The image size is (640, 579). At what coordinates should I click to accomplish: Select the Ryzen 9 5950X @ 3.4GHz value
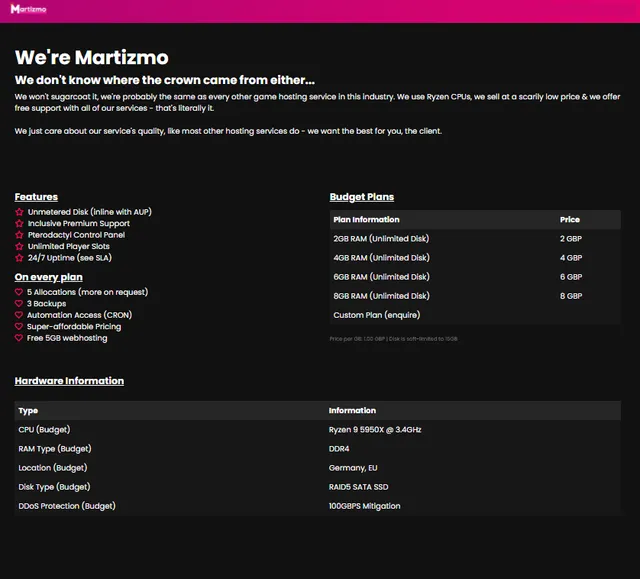[375, 430]
